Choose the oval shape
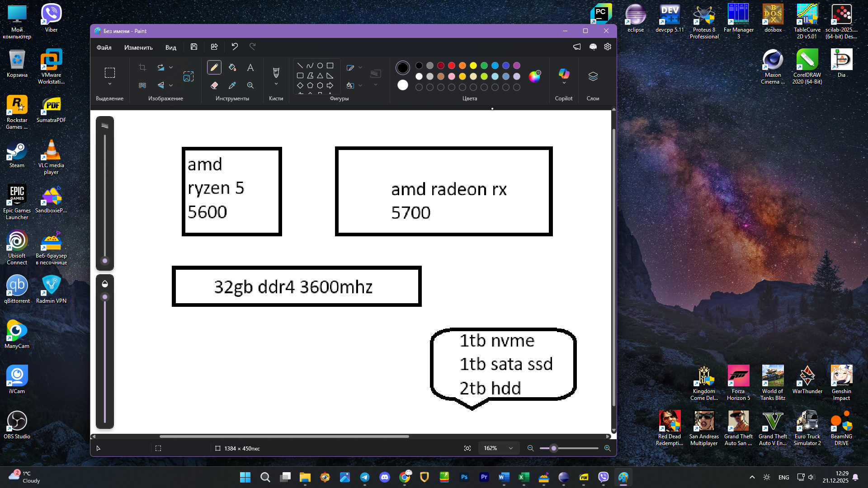The width and height of the screenshot is (868, 488). [x=320, y=66]
